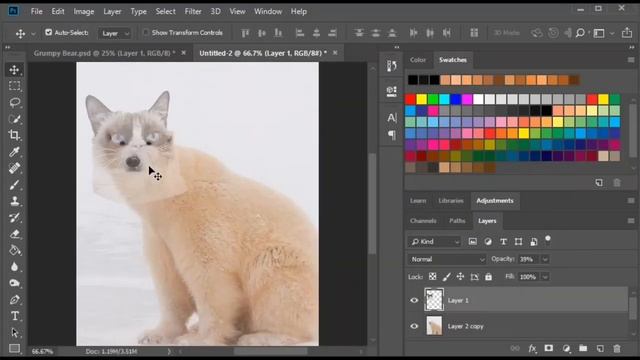Toggle lock transparent pixels
Viewport: 640px width, 360px height.
[432, 277]
